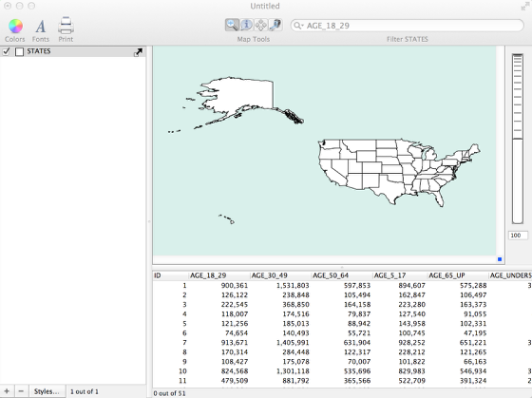Click the '1 out of 1' layer status
Viewport: 532px width, 398px height.
(x=85, y=391)
